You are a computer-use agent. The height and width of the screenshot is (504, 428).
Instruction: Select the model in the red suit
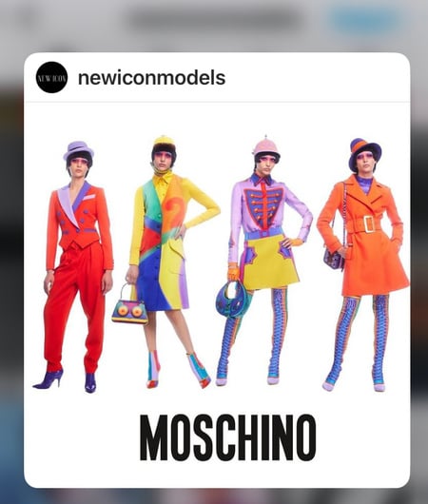click(x=74, y=267)
